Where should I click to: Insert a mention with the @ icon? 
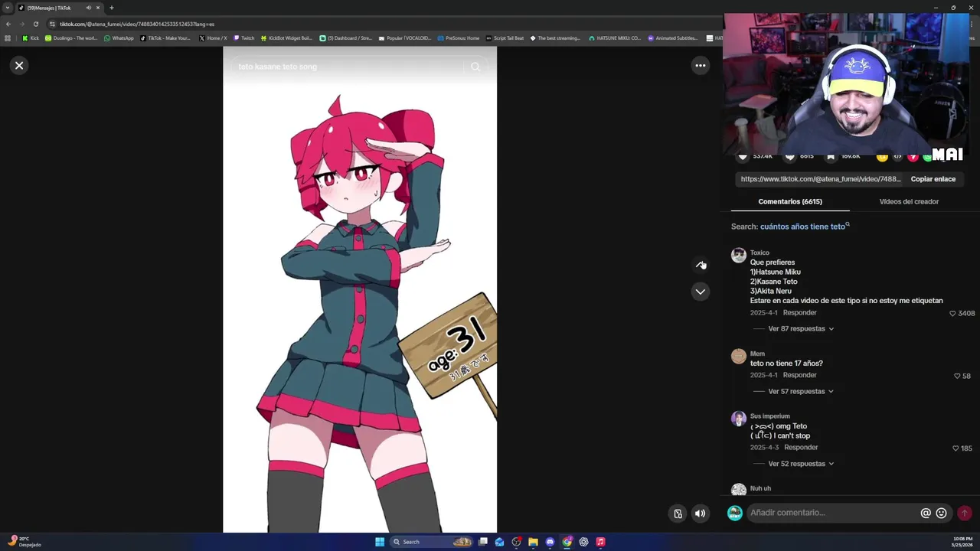[926, 514]
